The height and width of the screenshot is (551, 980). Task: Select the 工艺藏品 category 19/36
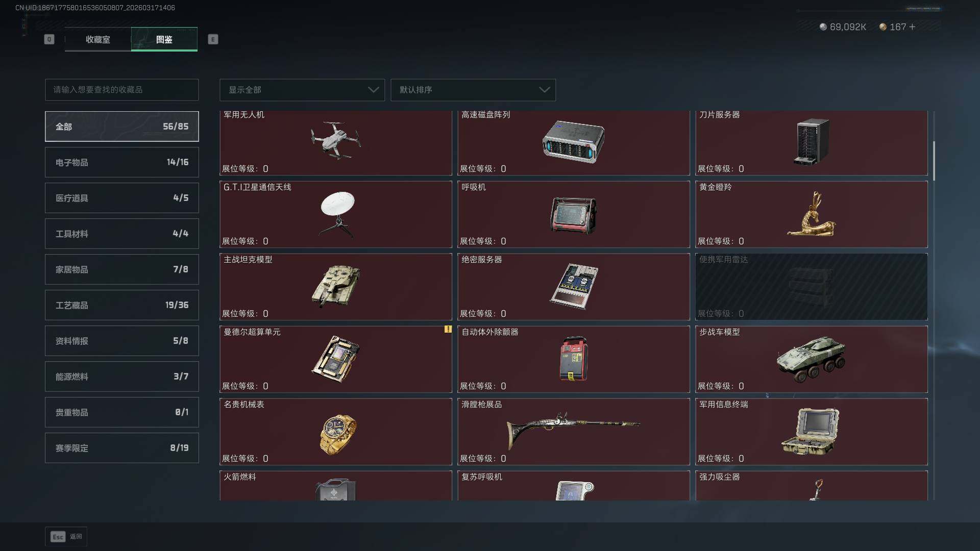(122, 305)
